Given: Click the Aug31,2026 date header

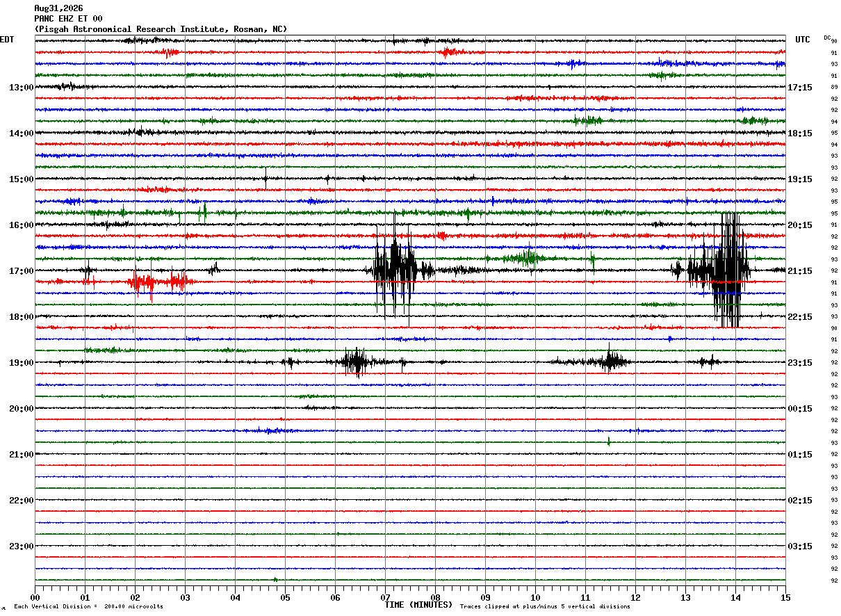Looking at the screenshot, I should pyautogui.click(x=58, y=8).
